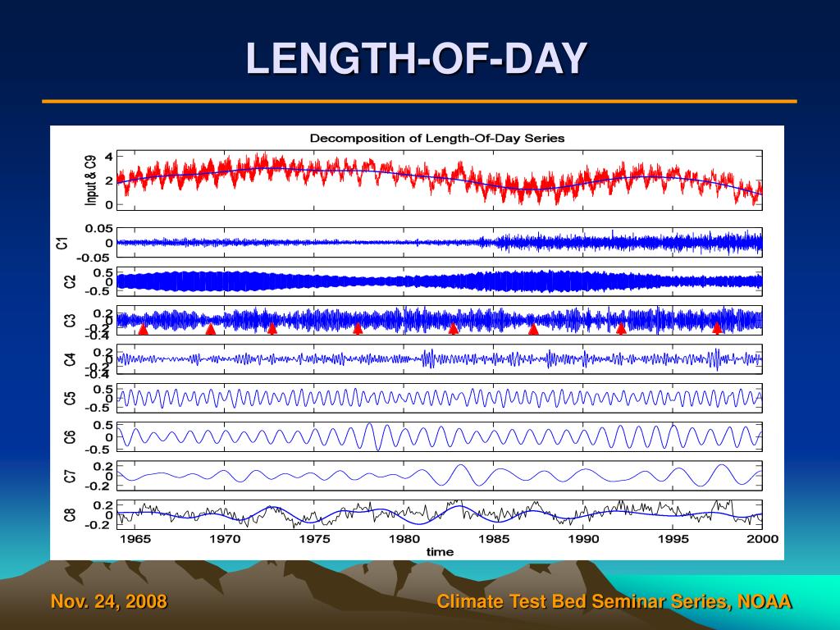This screenshot has width=840, height=630.
Task: Click the C8 plot with black and blue curves
Action: (x=440, y=515)
